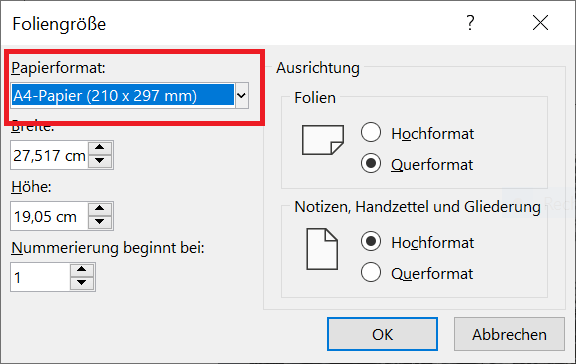Click the Nummerierung beginnt bei label
Screen dimensions: 576x364
coord(108,248)
